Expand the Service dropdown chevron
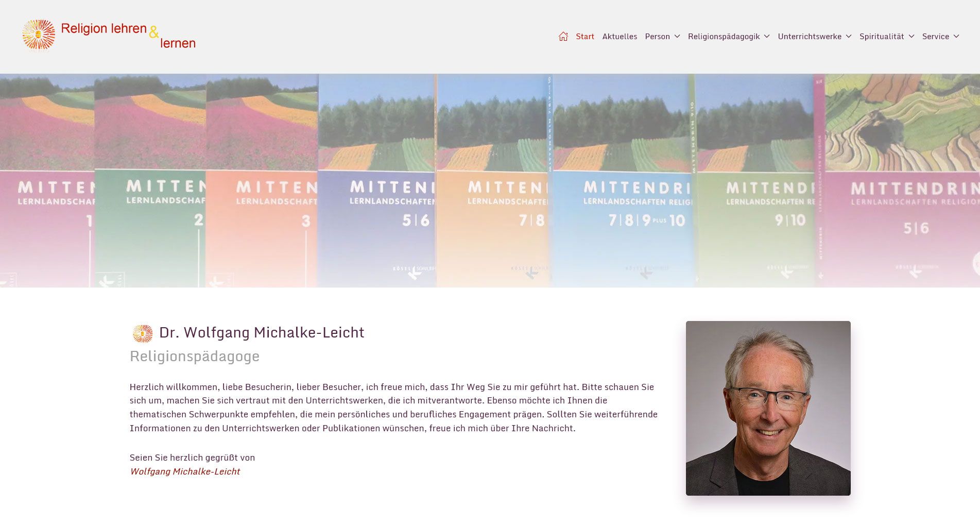Image resolution: width=980 pixels, height=524 pixels. click(x=956, y=37)
